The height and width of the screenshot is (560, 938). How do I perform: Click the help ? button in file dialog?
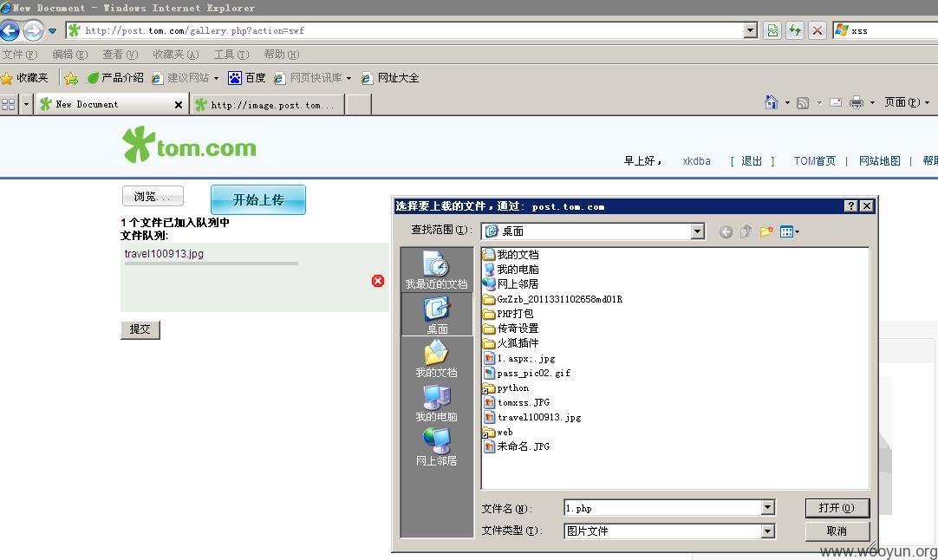850,205
